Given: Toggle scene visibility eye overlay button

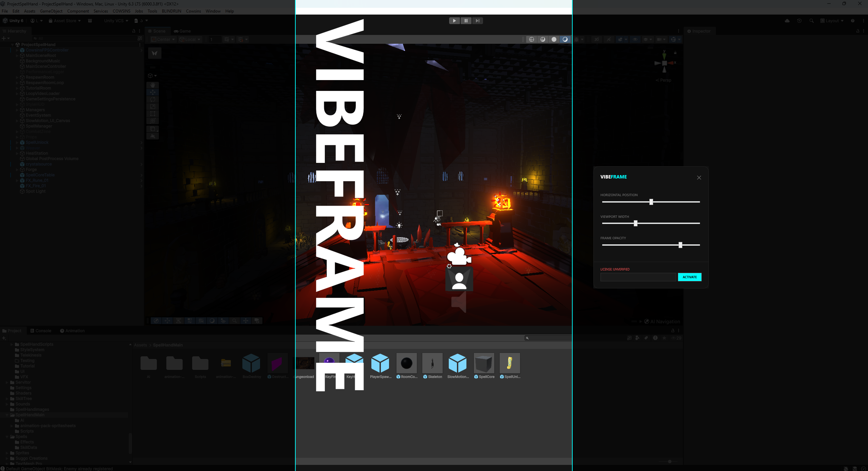Looking at the screenshot, I should coord(635,39).
